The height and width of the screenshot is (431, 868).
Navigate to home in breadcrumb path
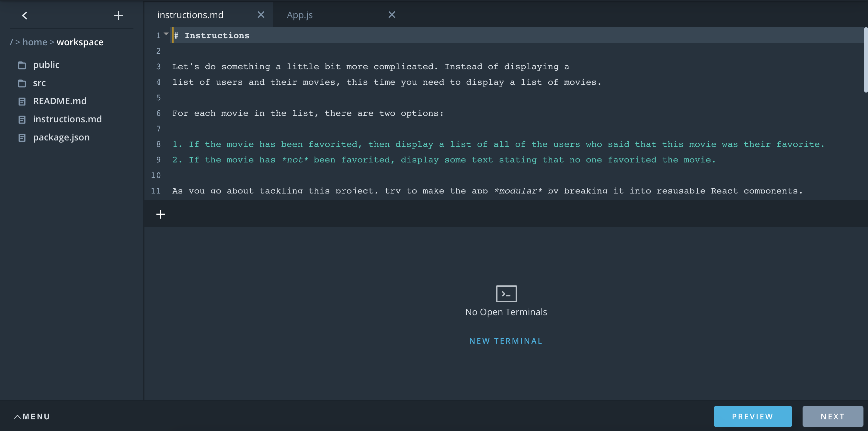pyautogui.click(x=35, y=42)
